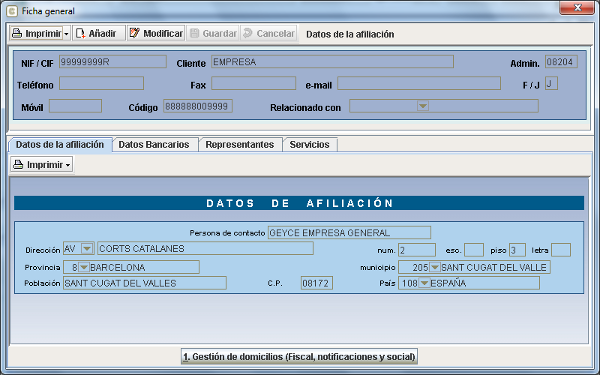Click the top toolbar Imprimir printer icon
600x375 pixels.
click(17, 33)
